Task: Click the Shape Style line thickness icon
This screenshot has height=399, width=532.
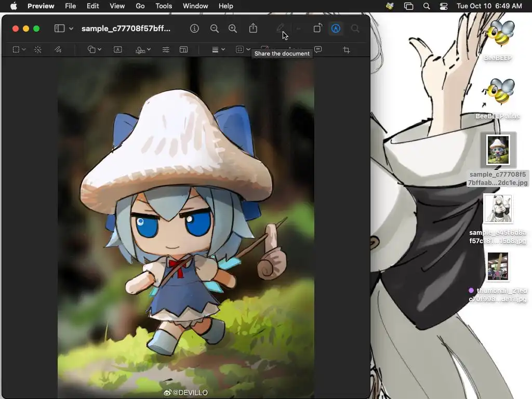Action: pyautogui.click(x=215, y=50)
